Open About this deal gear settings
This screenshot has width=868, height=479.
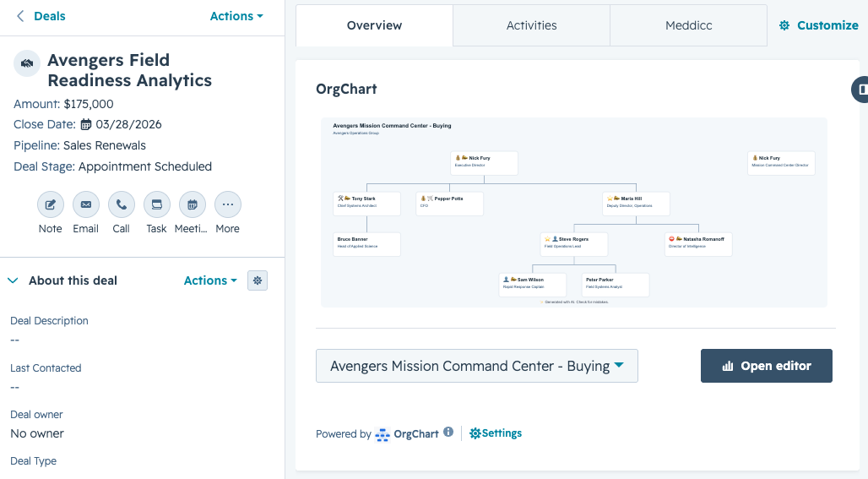[x=258, y=280]
